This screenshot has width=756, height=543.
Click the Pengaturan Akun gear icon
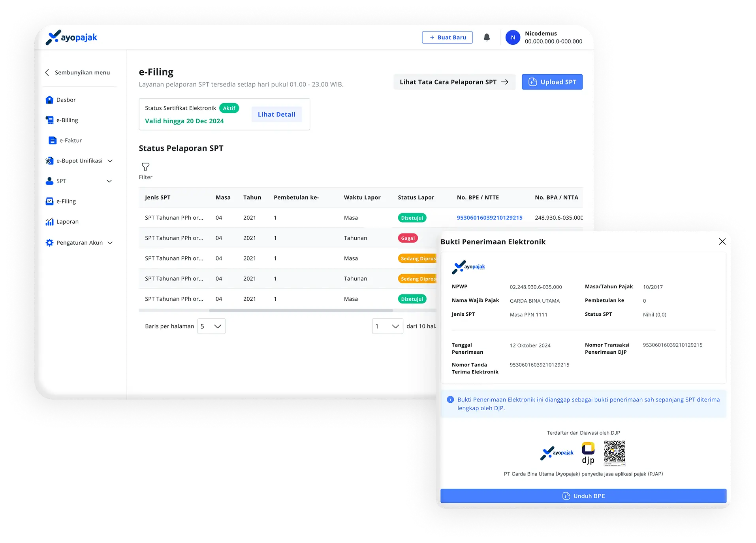point(49,243)
